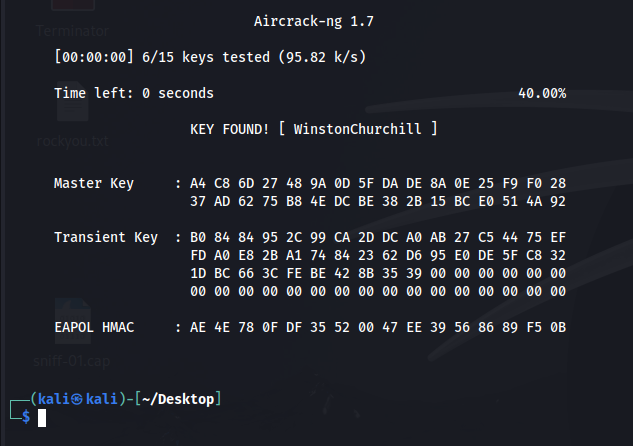Click the found key WinstonChurchill
This screenshot has height=446, width=633.
tap(363, 129)
